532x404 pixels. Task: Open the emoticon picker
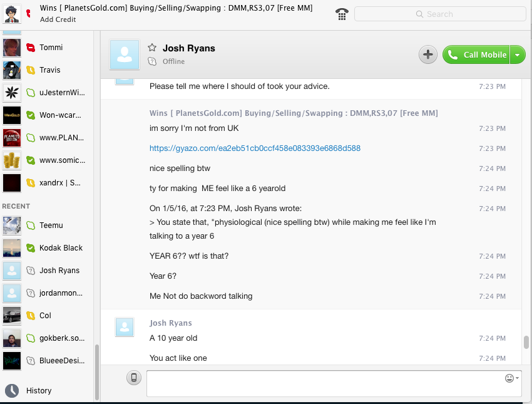coord(511,378)
